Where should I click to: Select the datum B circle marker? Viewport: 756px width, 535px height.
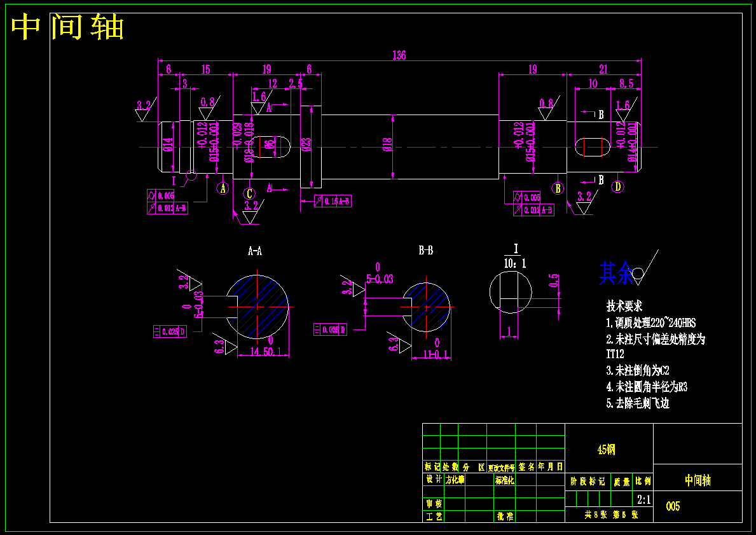click(x=558, y=188)
